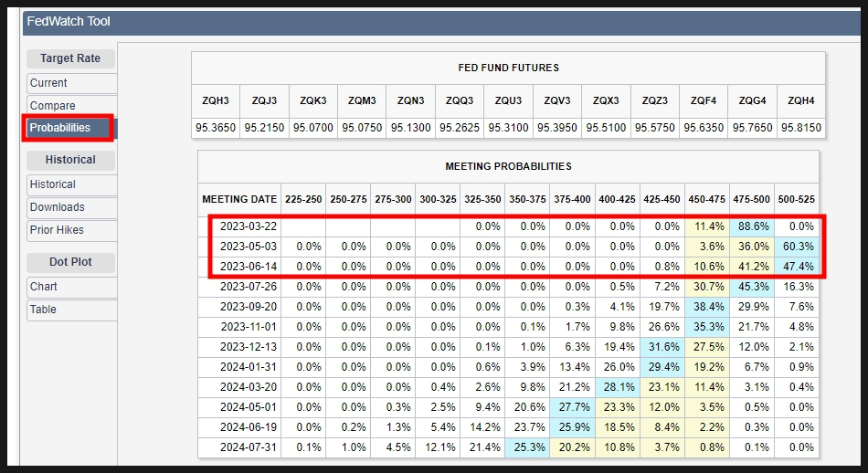Click the 95.3650 futures price
Screen dimensions: 868x473
point(216,128)
